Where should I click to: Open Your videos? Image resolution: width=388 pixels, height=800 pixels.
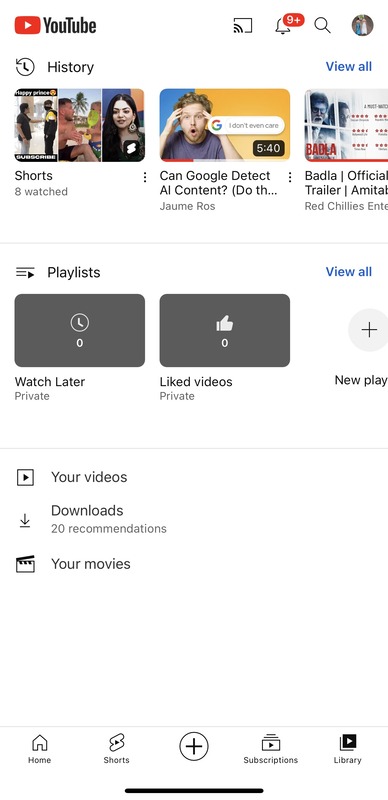[194, 478]
